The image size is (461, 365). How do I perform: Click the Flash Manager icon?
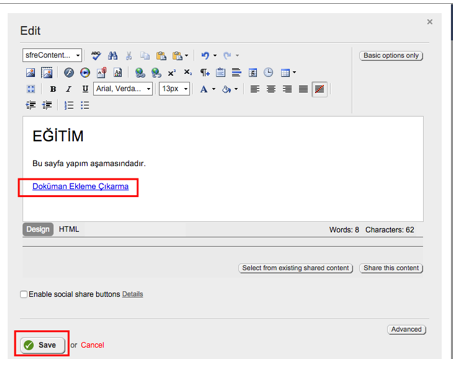pos(69,72)
